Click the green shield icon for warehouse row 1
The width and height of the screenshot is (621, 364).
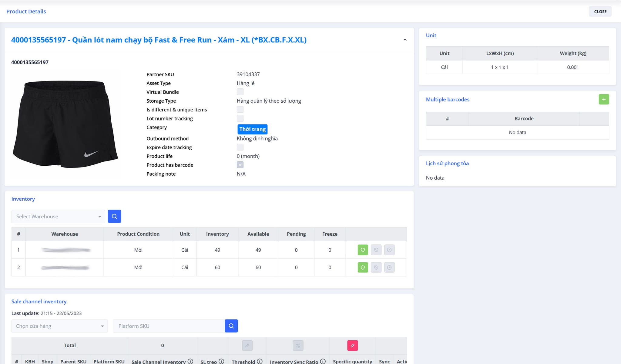pyautogui.click(x=363, y=250)
